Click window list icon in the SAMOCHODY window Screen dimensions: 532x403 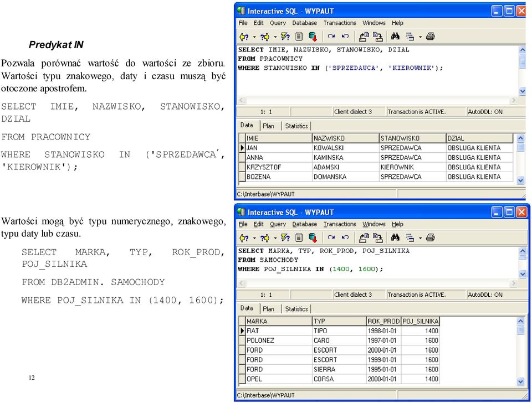(410, 238)
